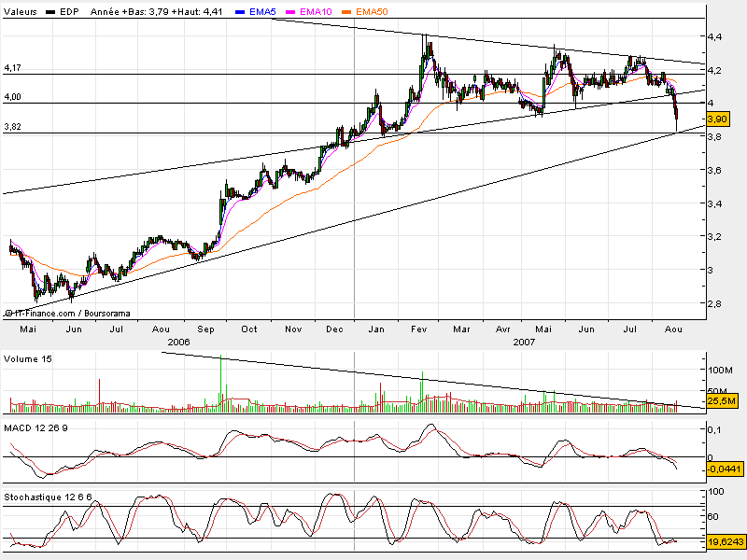Viewport: 747px width, 560px height.
Task: Click the 60 stochastic axis label
Action: coord(713,517)
